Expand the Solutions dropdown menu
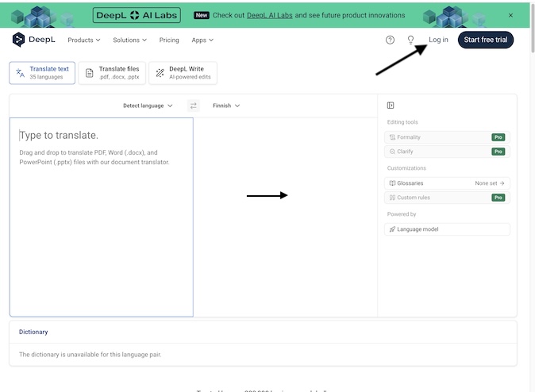The image size is (535, 392). pos(130,40)
